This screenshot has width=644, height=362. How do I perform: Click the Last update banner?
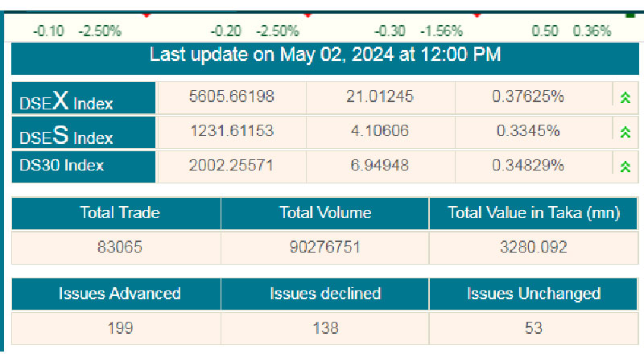(325, 56)
